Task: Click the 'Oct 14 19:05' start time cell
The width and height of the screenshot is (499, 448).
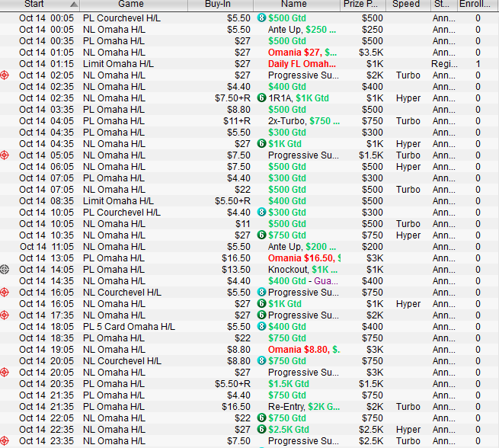Action: pos(46,350)
